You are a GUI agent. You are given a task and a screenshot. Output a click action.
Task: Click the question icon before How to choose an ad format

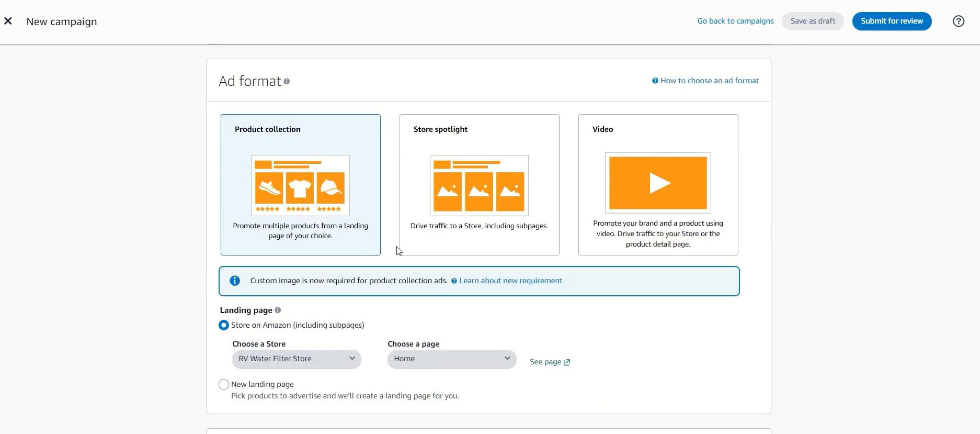pos(655,81)
